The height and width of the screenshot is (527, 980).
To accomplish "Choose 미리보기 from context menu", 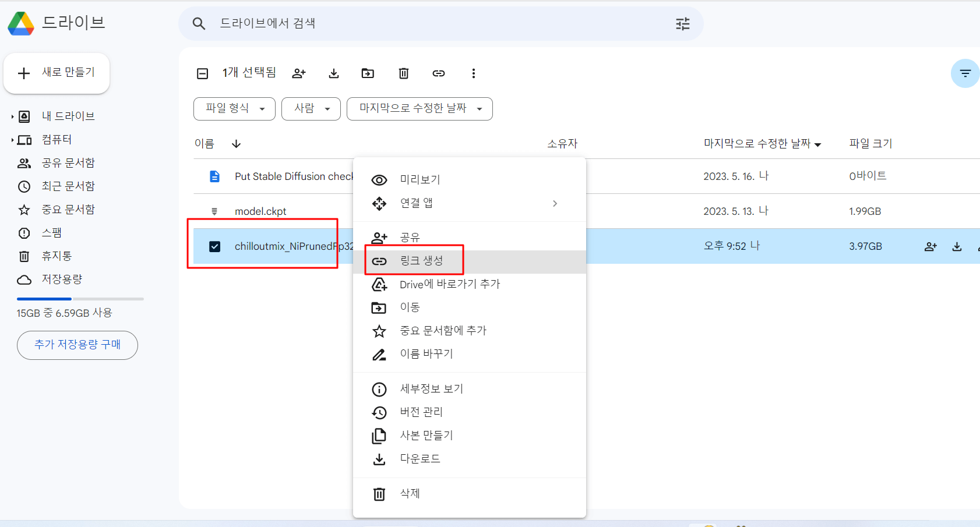I will 470,180.
